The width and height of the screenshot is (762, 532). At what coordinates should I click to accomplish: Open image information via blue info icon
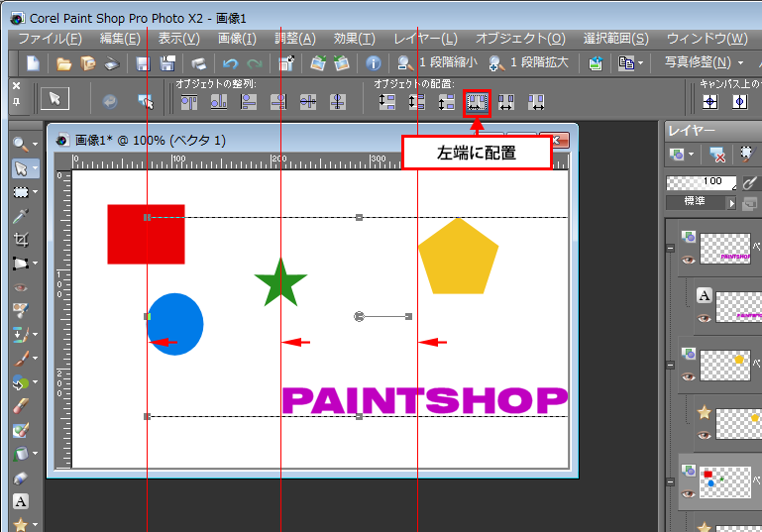pos(373,63)
